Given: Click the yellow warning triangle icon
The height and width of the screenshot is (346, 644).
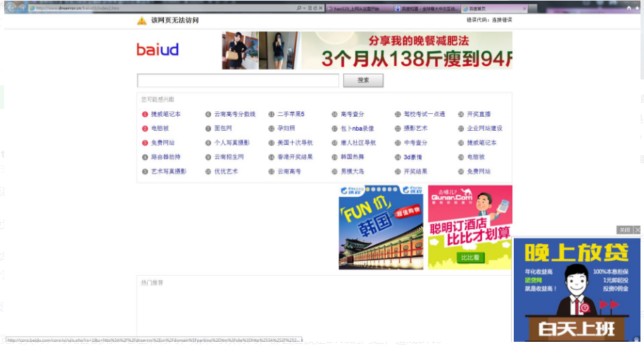Looking at the screenshot, I should tap(141, 20).
